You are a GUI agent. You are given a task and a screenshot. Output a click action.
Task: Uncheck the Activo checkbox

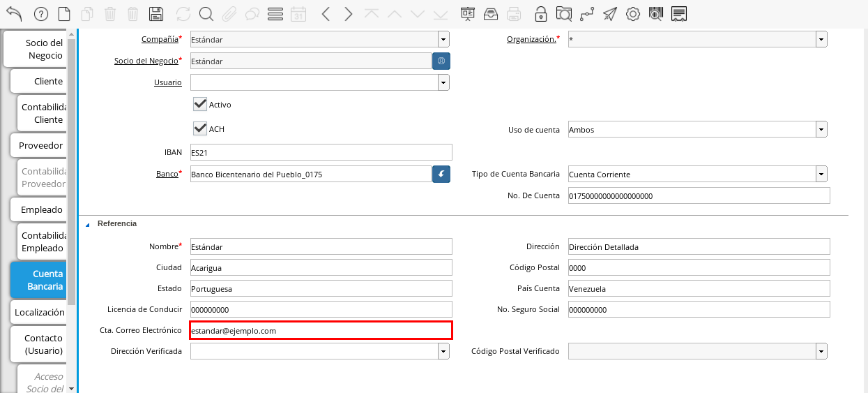pos(200,104)
